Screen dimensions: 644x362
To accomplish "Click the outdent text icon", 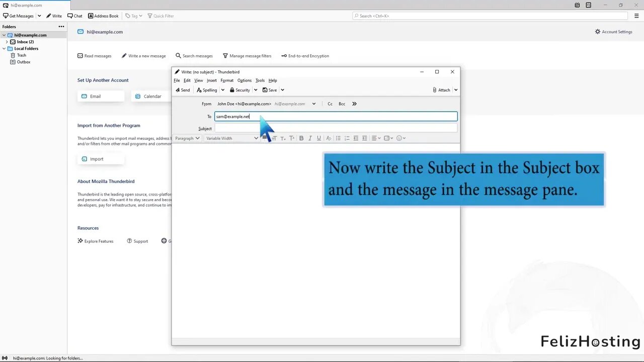I will coord(356,138).
